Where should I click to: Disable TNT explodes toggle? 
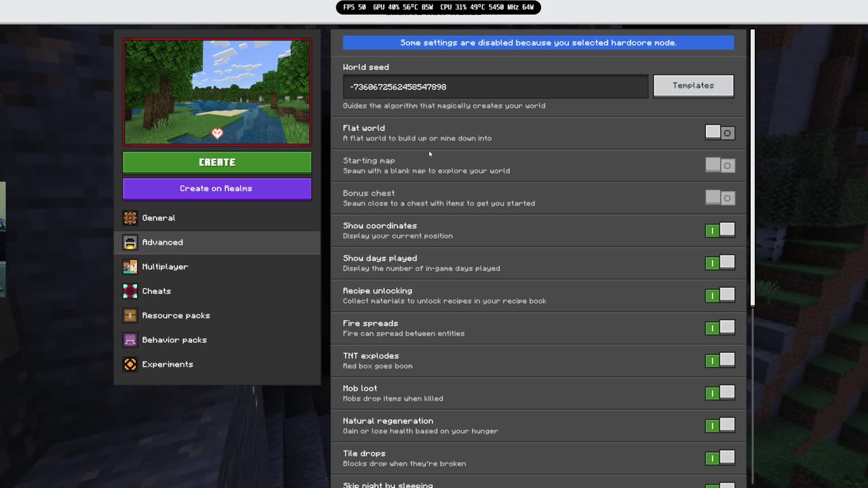pyautogui.click(x=719, y=361)
